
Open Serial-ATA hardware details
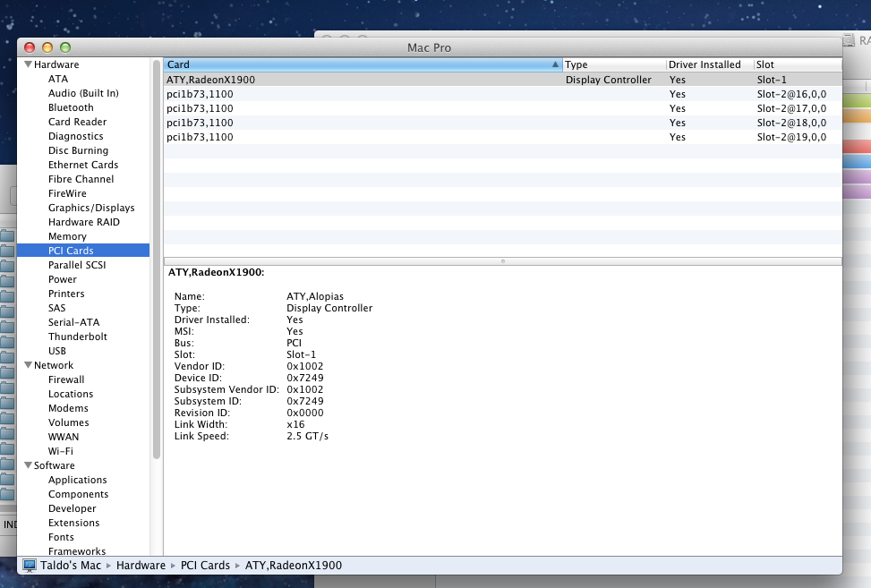click(74, 322)
